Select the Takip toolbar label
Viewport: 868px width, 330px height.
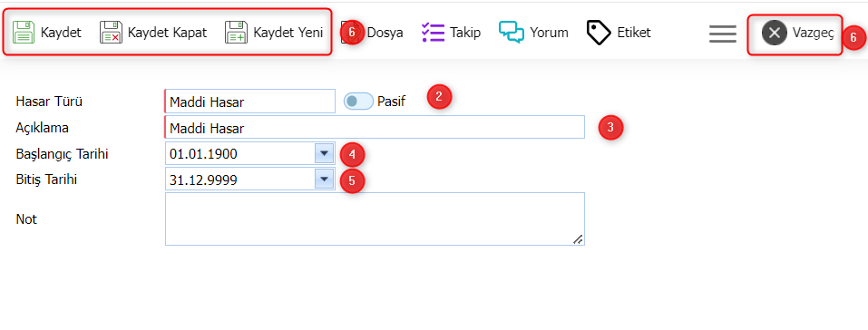[465, 33]
